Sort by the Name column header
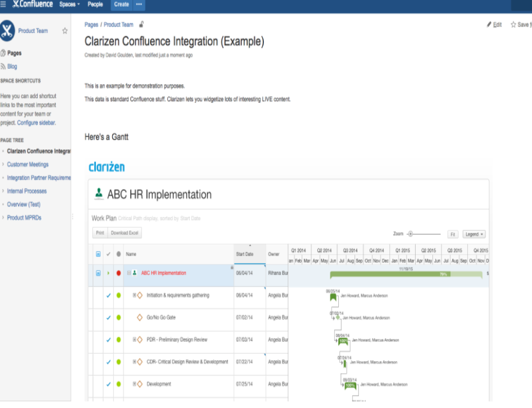The width and height of the screenshot is (532, 408). click(131, 254)
